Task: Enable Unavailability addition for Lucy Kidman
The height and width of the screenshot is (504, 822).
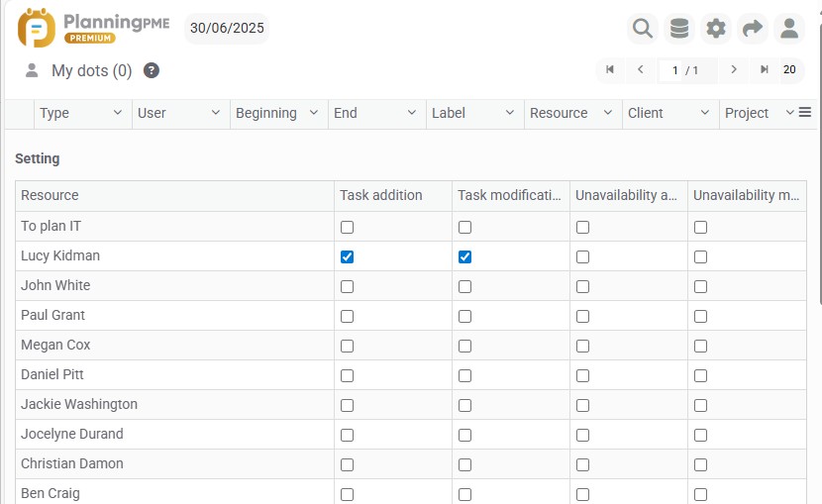Action: [x=583, y=256]
